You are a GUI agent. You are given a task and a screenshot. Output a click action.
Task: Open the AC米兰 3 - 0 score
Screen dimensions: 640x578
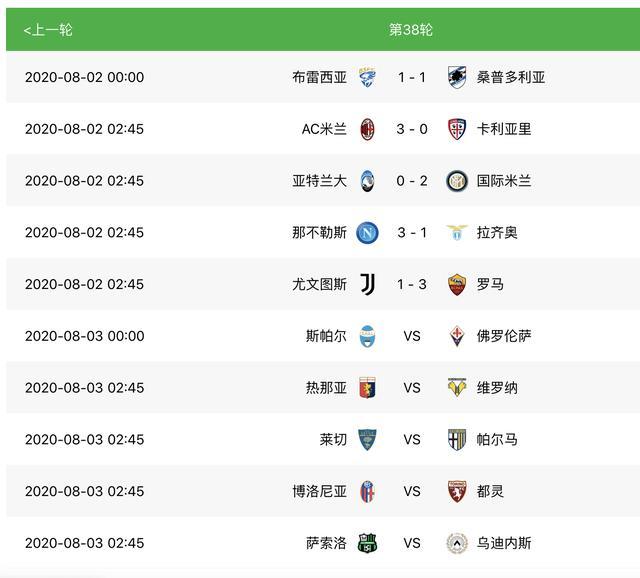click(412, 129)
